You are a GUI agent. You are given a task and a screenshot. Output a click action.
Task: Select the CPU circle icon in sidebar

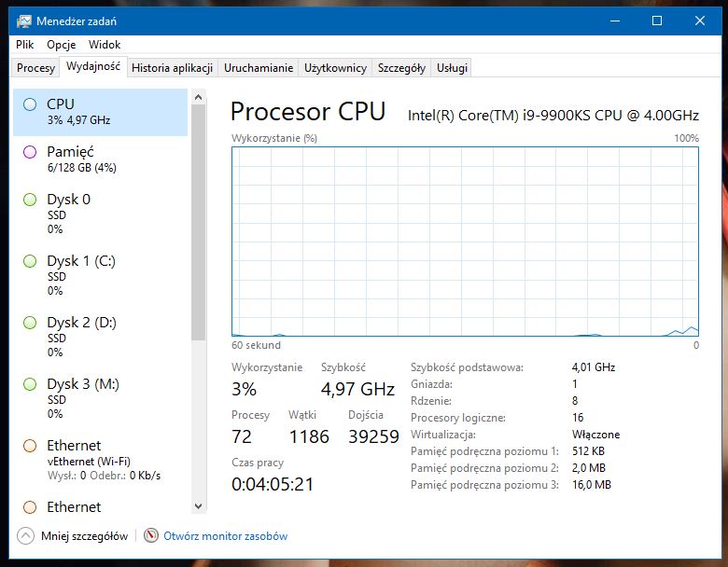click(x=30, y=104)
